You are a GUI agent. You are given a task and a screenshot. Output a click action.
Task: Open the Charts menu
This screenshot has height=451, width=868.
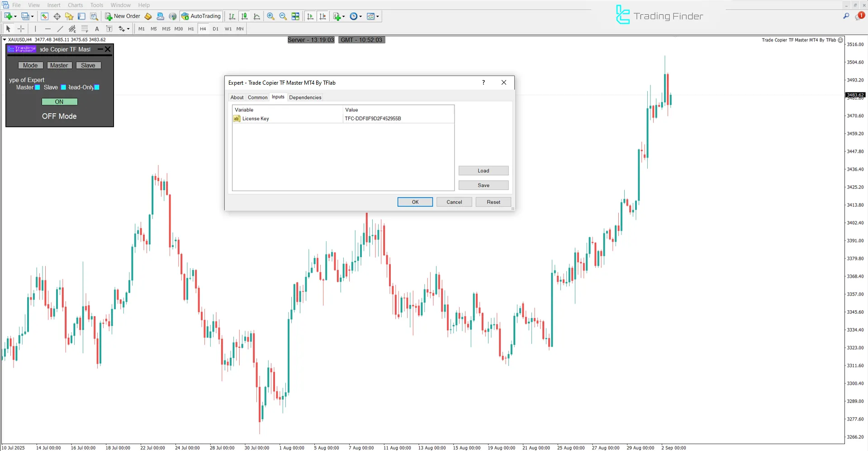tap(75, 5)
